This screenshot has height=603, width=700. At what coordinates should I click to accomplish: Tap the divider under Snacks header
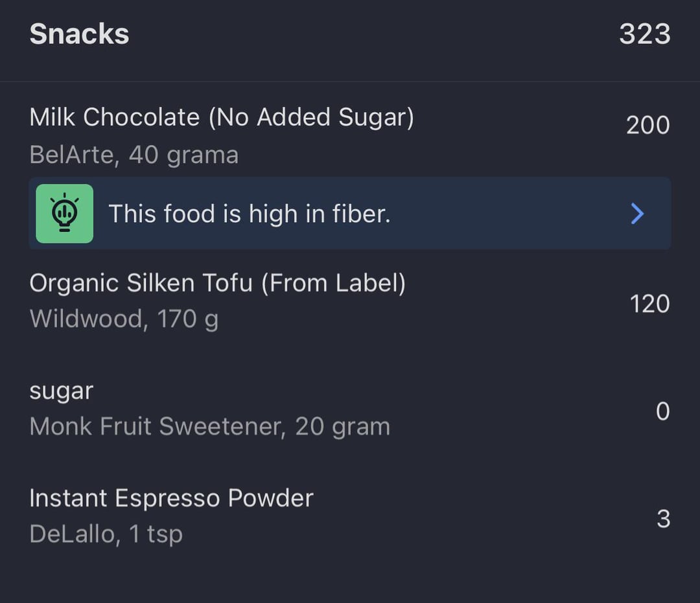coord(350,82)
